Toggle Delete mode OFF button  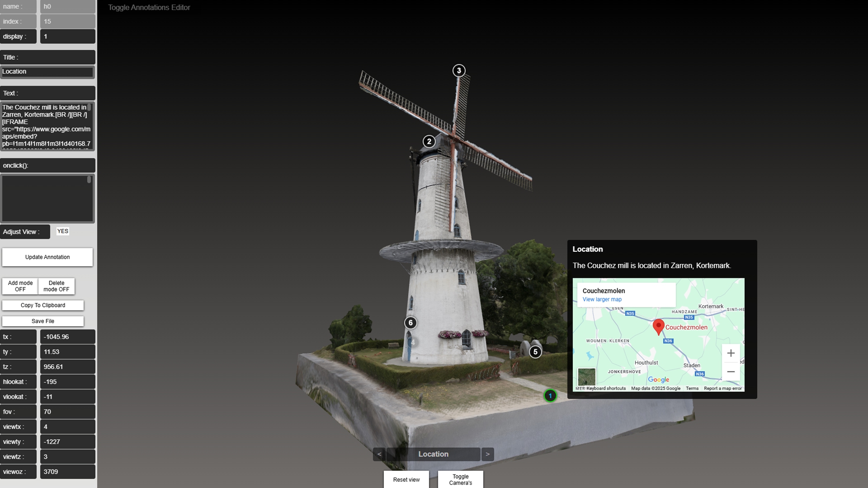(x=57, y=286)
